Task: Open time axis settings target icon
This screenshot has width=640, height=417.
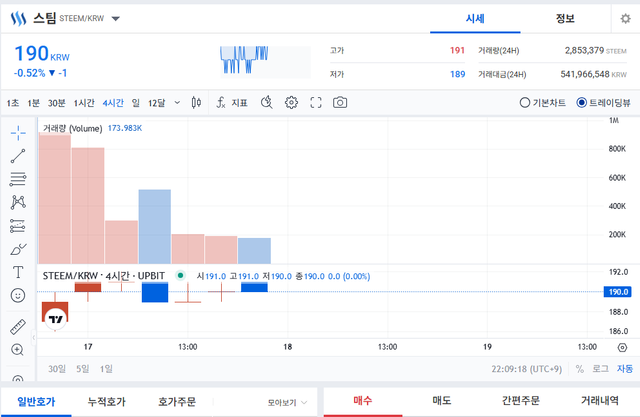Action: [x=622, y=347]
